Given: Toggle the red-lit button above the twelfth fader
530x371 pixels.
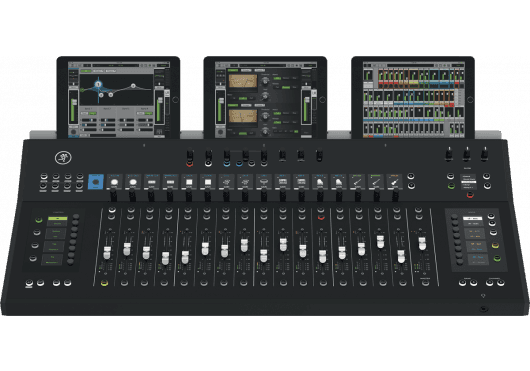Looking at the screenshot, I should coord(321,218).
